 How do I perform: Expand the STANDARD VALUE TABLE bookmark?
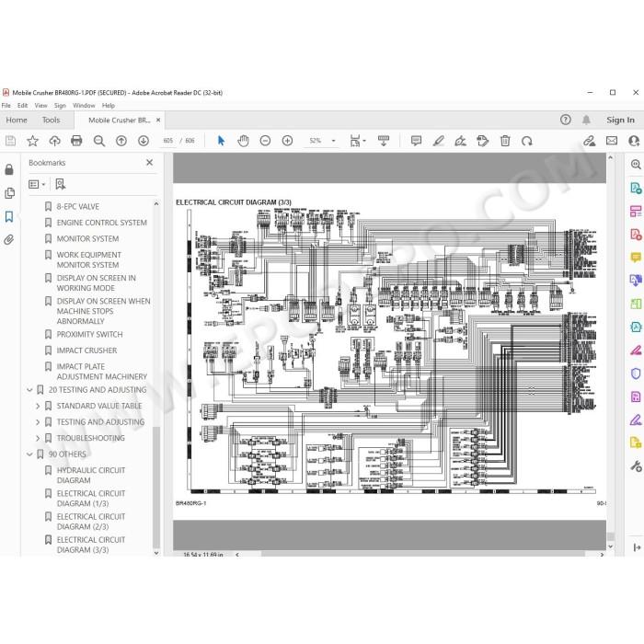[38, 406]
